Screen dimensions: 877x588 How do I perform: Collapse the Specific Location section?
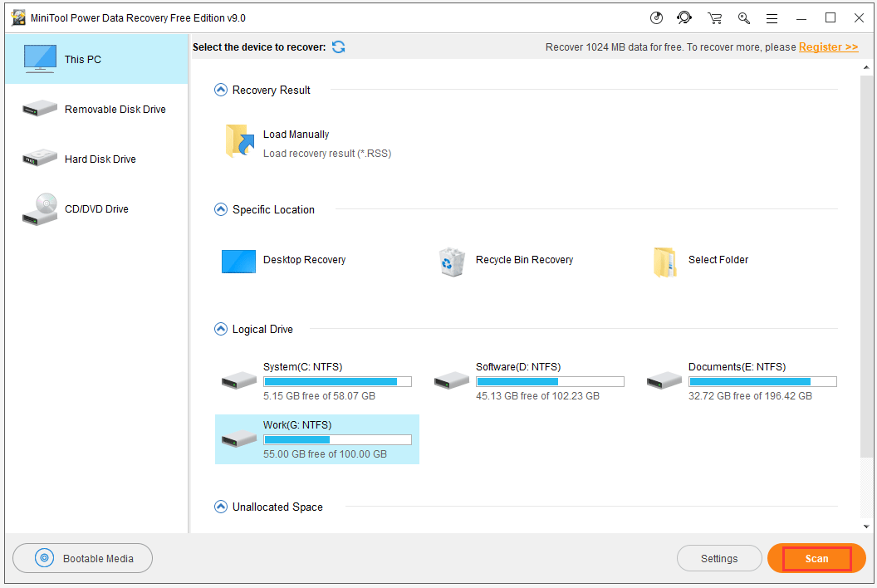pyautogui.click(x=221, y=209)
